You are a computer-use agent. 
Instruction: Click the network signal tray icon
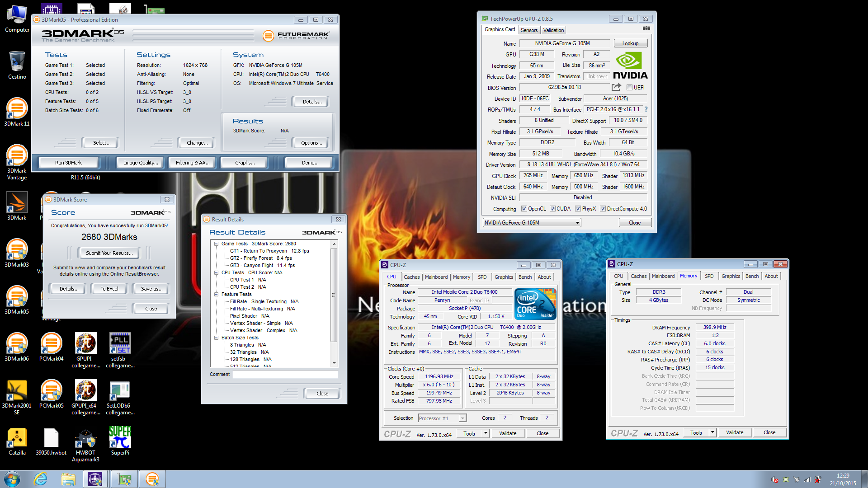tap(807, 479)
